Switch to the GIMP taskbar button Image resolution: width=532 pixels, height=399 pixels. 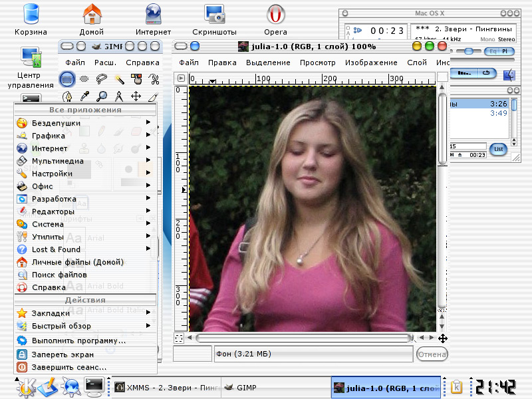click(276, 388)
